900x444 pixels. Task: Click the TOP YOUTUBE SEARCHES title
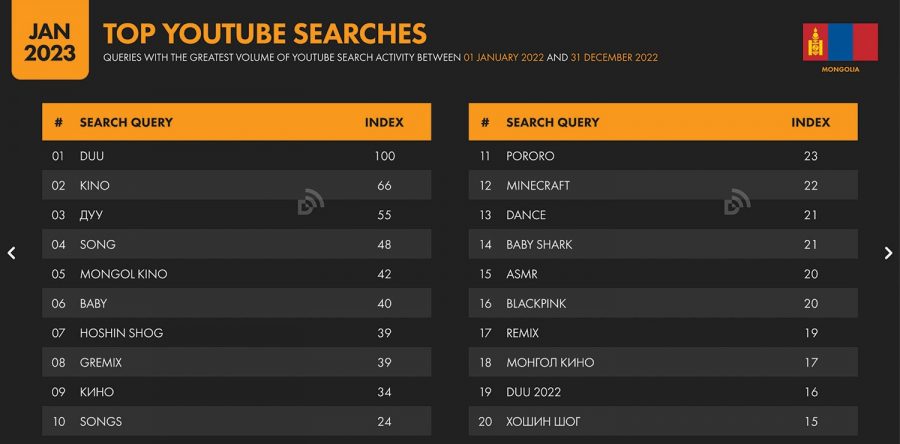pos(265,33)
